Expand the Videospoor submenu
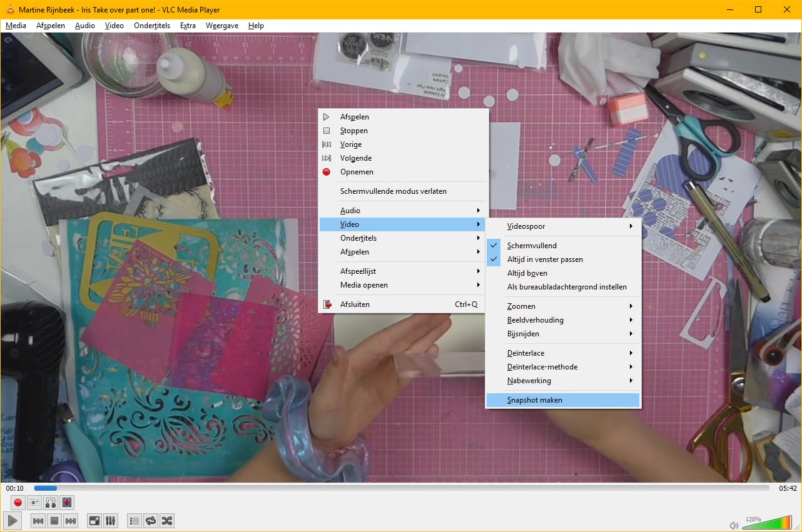This screenshot has height=532, width=802. (x=563, y=226)
